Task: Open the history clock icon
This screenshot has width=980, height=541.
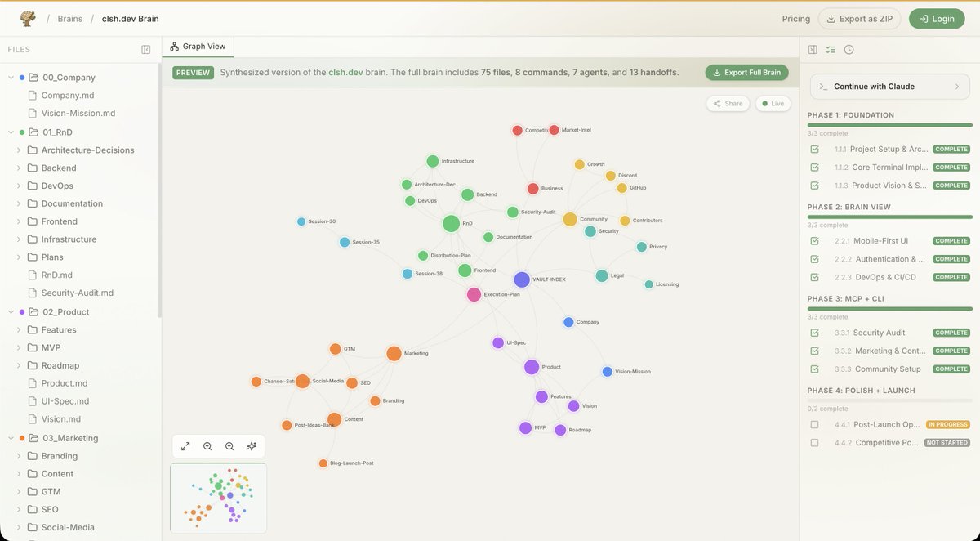Action: click(849, 50)
